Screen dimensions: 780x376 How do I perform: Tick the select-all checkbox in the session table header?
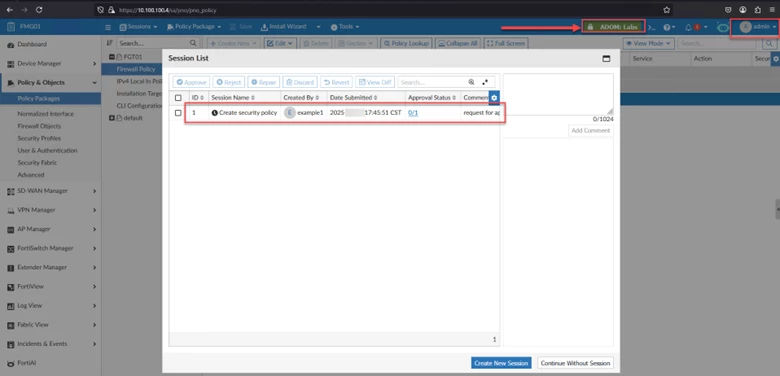tap(178, 98)
